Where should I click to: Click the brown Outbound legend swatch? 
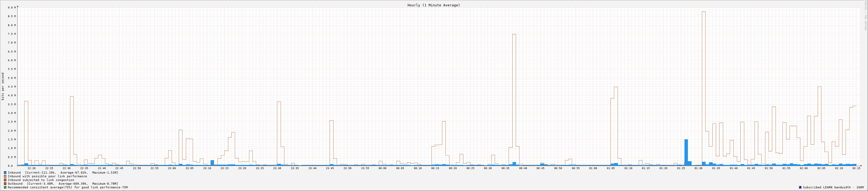point(5,184)
